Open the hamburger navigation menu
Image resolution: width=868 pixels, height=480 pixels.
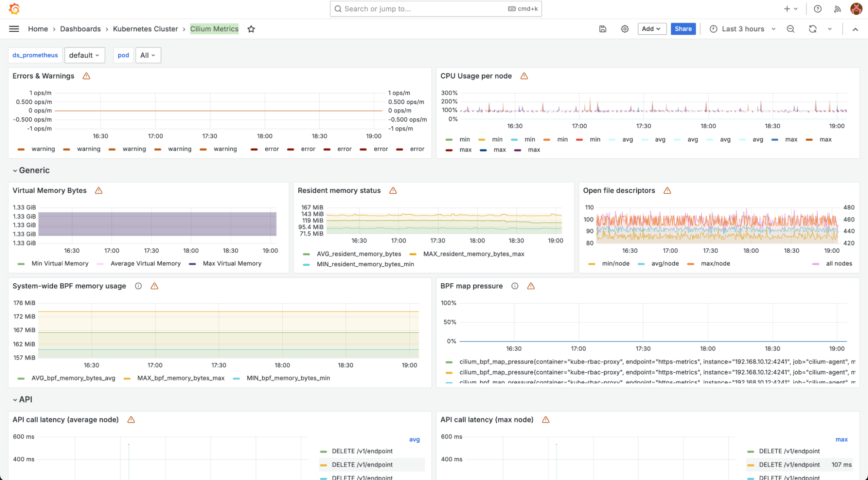tap(14, 29)
